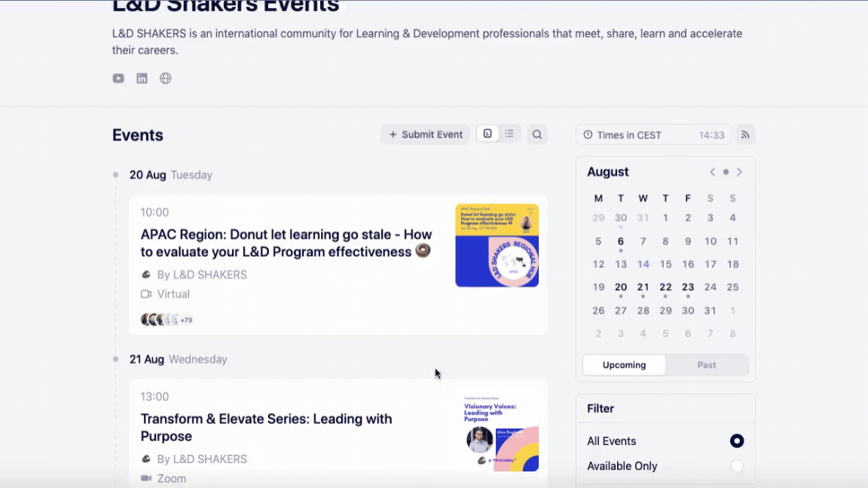
Task: Open the events search icon
Action: [x=537, y=135]
